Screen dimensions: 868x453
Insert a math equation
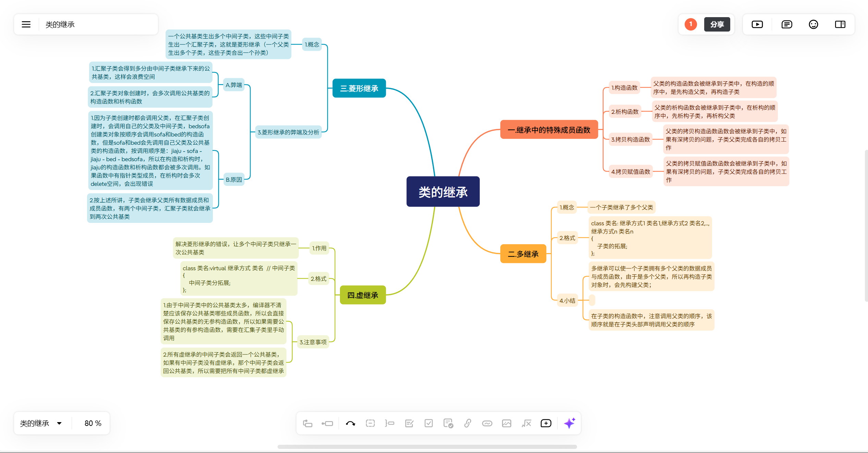526,423
